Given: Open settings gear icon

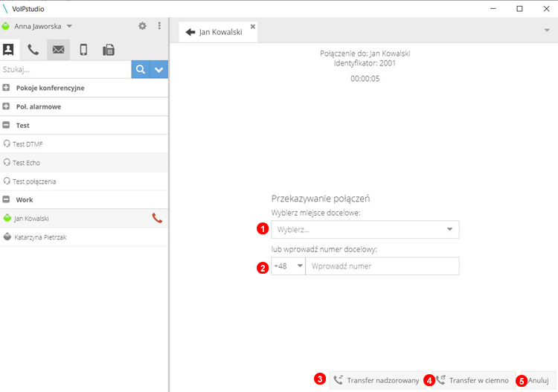Looking at the screenshot, I should (142, 25).
